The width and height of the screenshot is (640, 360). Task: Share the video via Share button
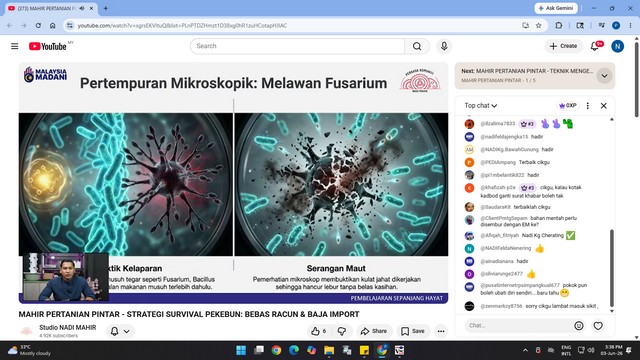[x=374, y=331]
